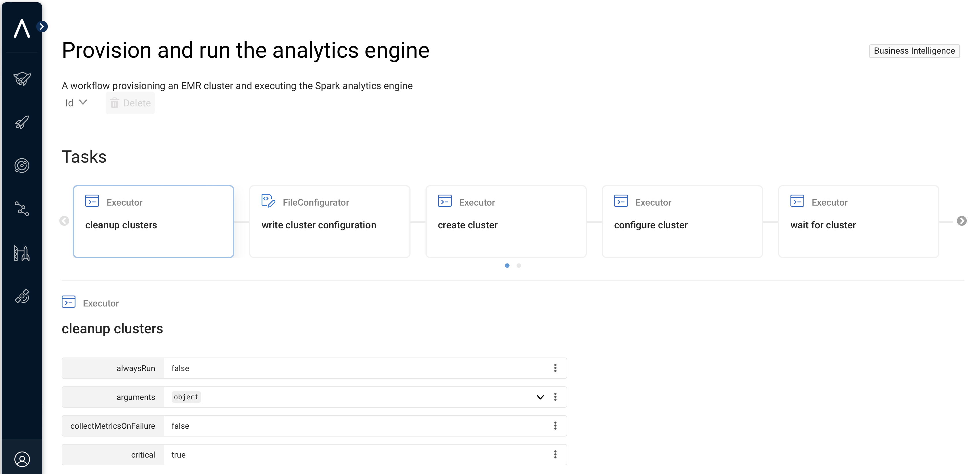
Task: Select the write cluster configuration task card
Action: (330, 221)
